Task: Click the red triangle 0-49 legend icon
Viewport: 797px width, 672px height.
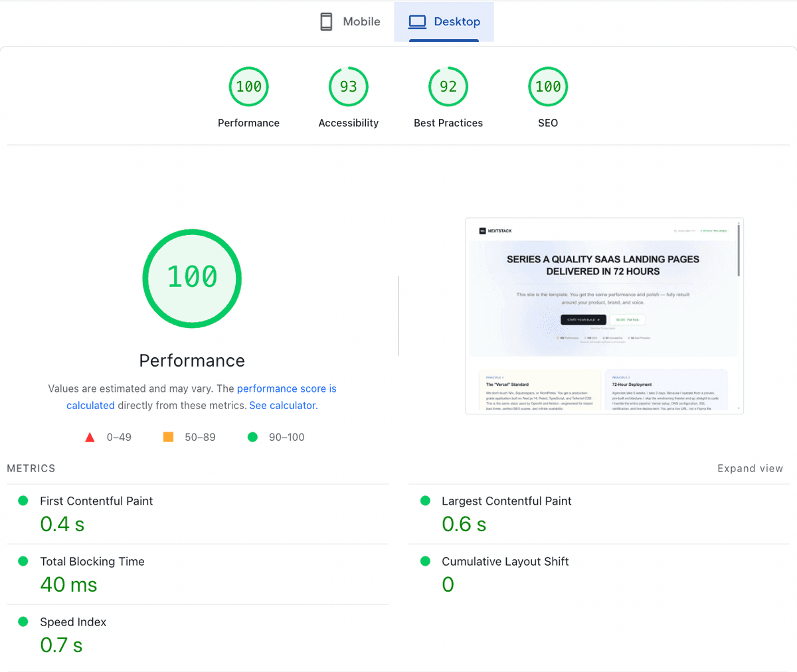Action: [90, 437]
